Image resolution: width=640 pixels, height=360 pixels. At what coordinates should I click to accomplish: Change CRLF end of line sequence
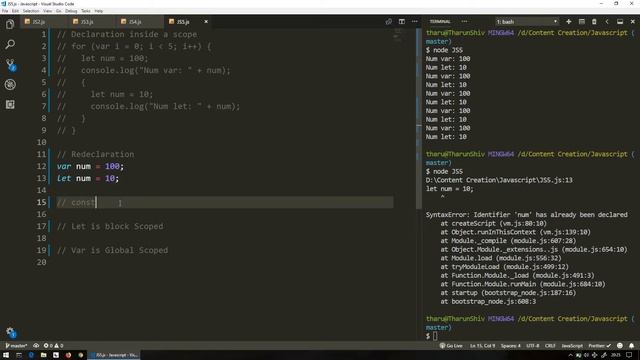click(x=550, y=346)
